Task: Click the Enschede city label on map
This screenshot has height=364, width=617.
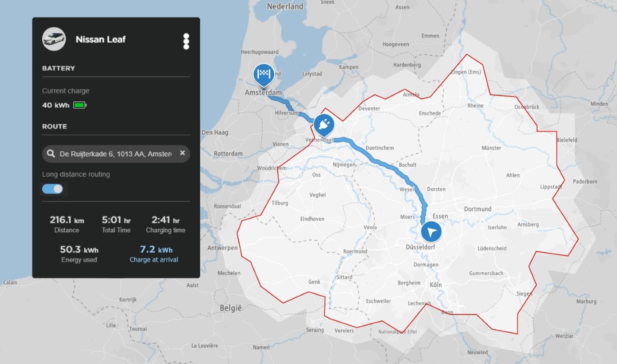Action: (x=430, y=113)
